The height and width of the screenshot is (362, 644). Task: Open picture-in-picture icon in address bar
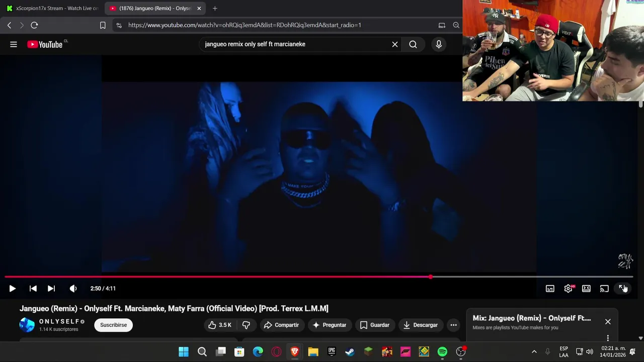[x=442, y=25]
